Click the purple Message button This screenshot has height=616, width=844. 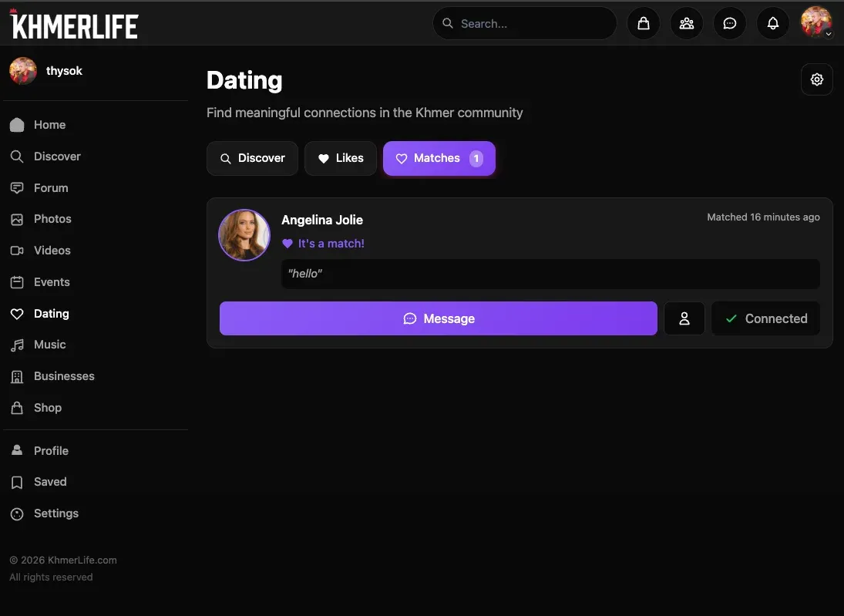[438, 318]
